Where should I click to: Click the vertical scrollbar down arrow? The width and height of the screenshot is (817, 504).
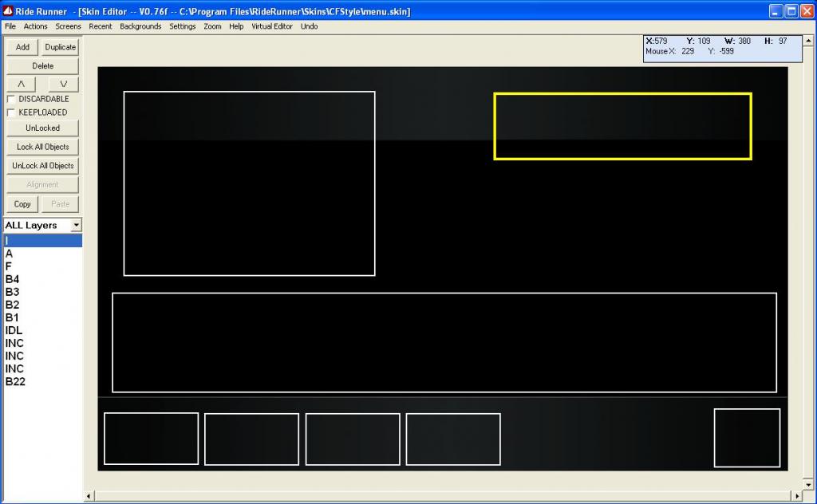click(808, 484)
